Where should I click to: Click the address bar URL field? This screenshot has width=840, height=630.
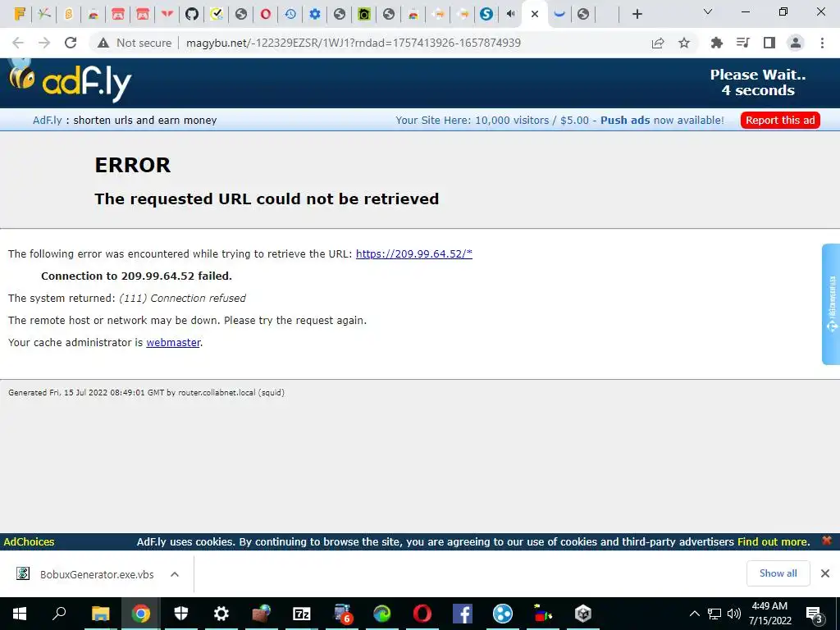pyautogui.click(x=354, y=43)
